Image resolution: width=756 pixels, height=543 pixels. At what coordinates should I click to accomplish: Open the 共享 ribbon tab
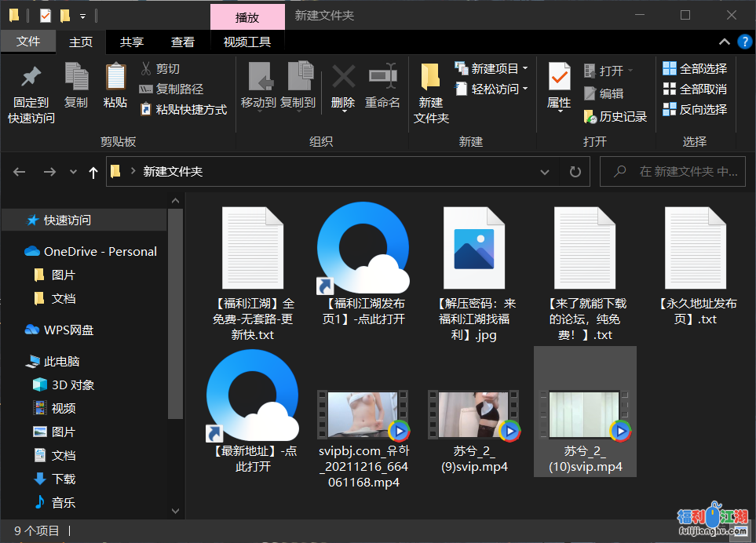[132, 42]
